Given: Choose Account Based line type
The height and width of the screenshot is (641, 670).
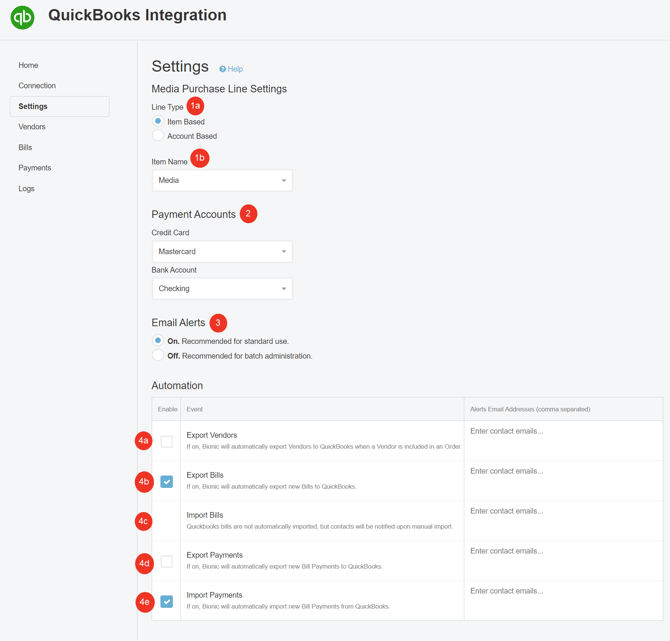Looking at the screenshot, I should click(x=158, y=135).
